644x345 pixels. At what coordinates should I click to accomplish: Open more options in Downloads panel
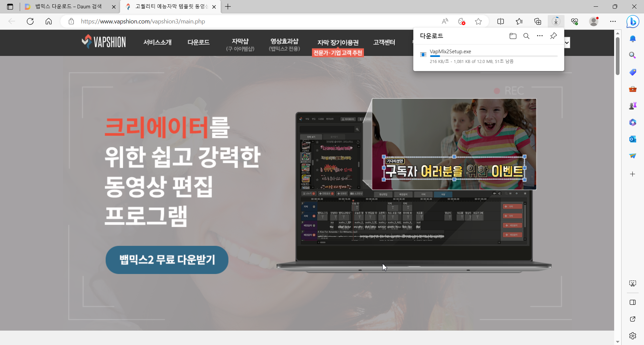(540, 36)
